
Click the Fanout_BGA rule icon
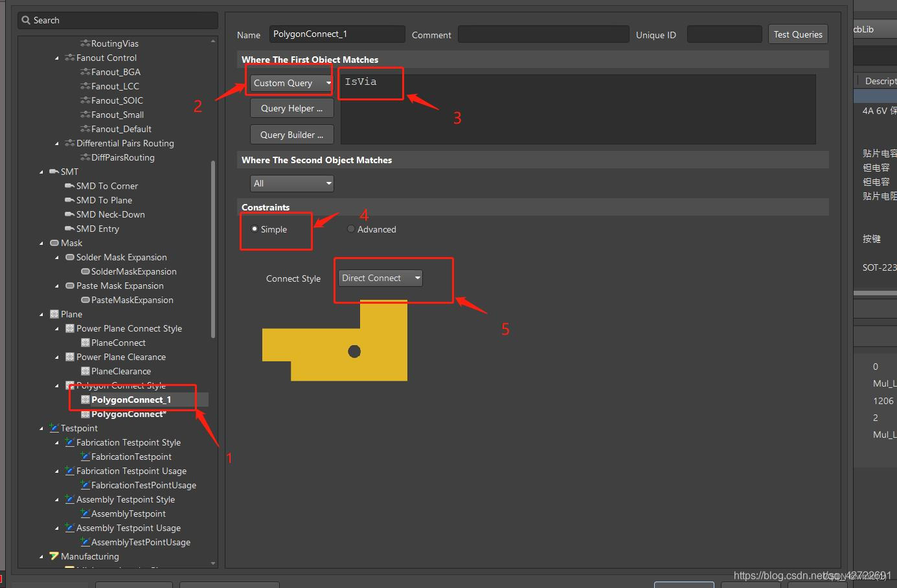tap(85, 72)
